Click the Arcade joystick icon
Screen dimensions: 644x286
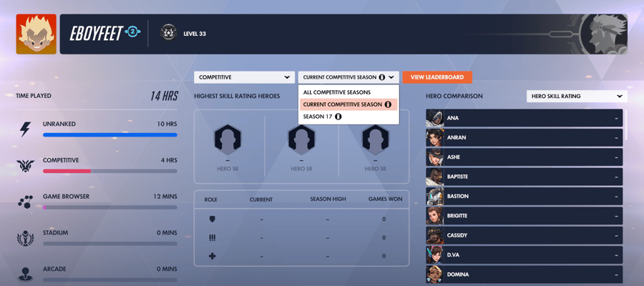tap(25, 274)
